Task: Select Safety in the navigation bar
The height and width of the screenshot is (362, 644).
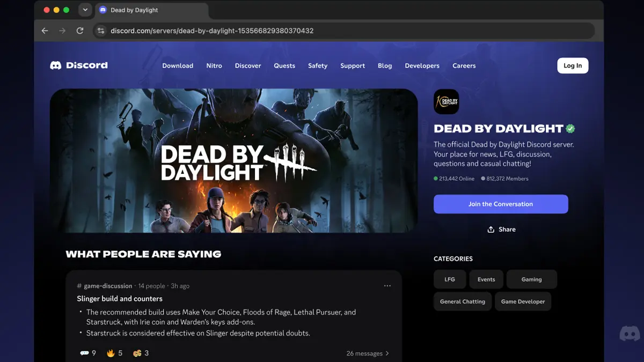Action: (318, 65)
